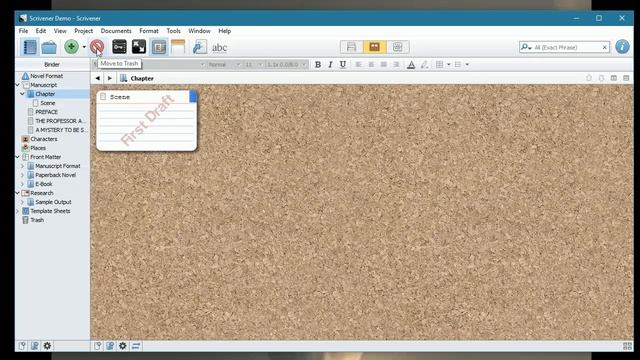Open the Window menu
The image size is (640, 360).
199,31
